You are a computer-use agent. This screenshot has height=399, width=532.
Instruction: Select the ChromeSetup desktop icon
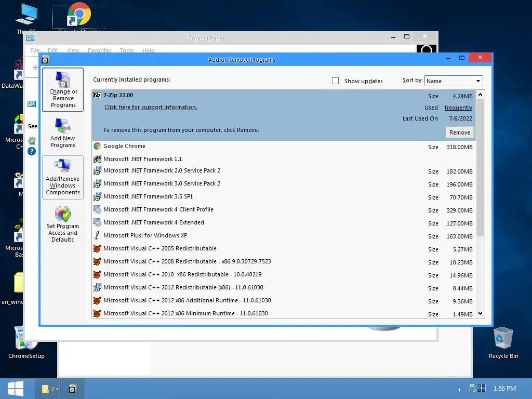pos(26,342)
